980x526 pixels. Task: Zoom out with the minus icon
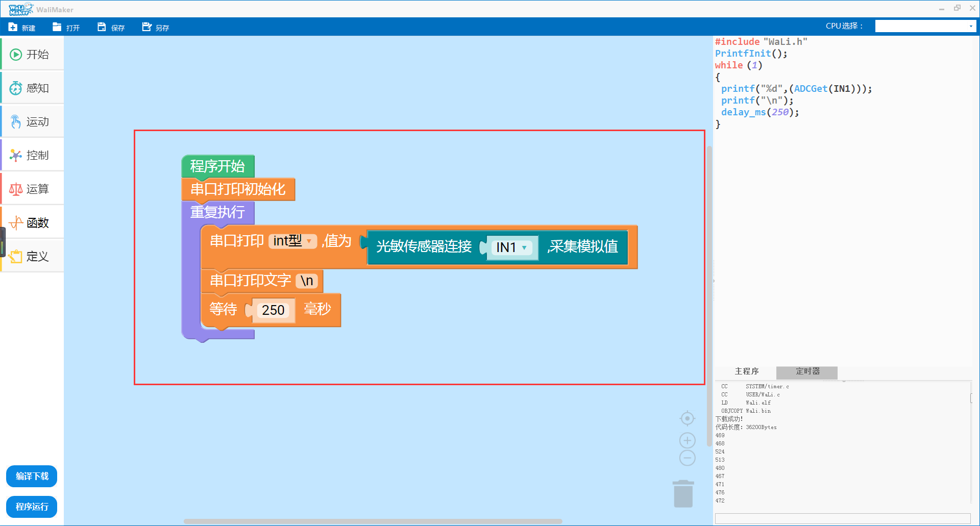tap(688, 458)
